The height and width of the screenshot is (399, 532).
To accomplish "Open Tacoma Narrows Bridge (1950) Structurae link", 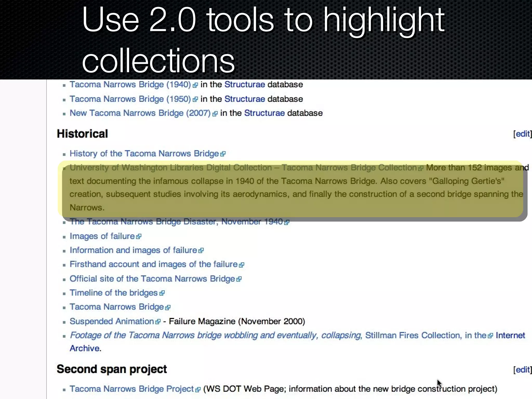I will tap(130, 99).
